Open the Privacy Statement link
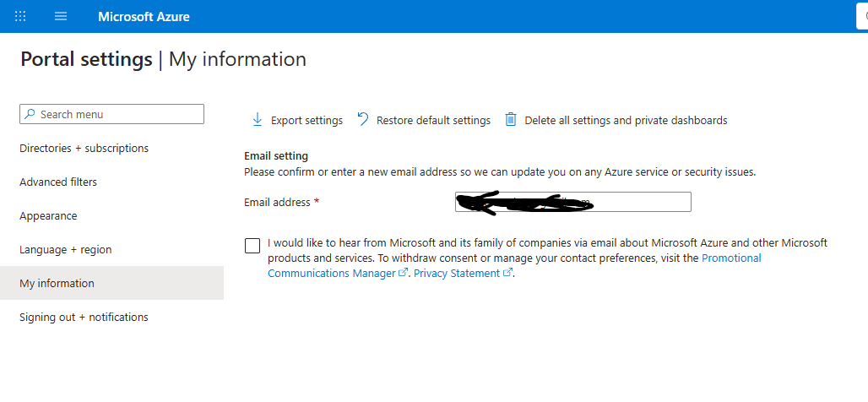The image size is (868, 402). [x=457, y=274]
